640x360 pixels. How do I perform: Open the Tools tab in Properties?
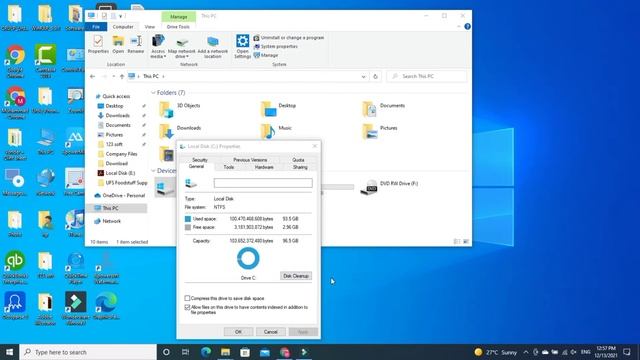coord(229,167)
